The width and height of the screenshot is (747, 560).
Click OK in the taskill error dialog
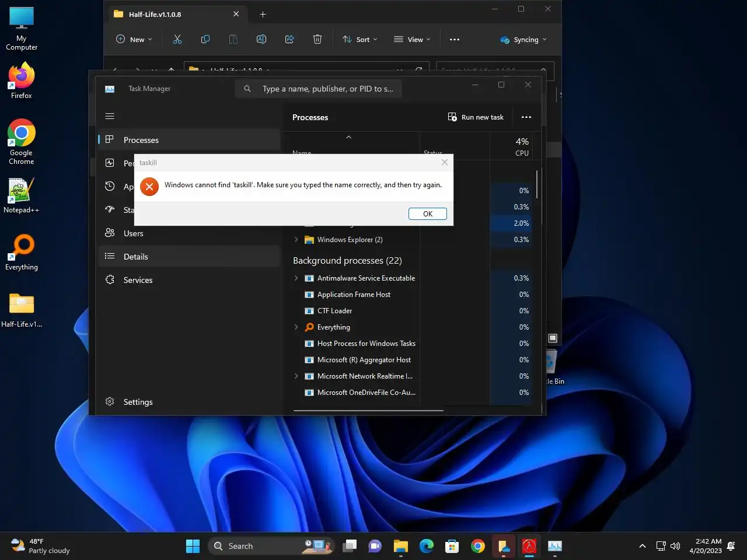pos(428,214)
